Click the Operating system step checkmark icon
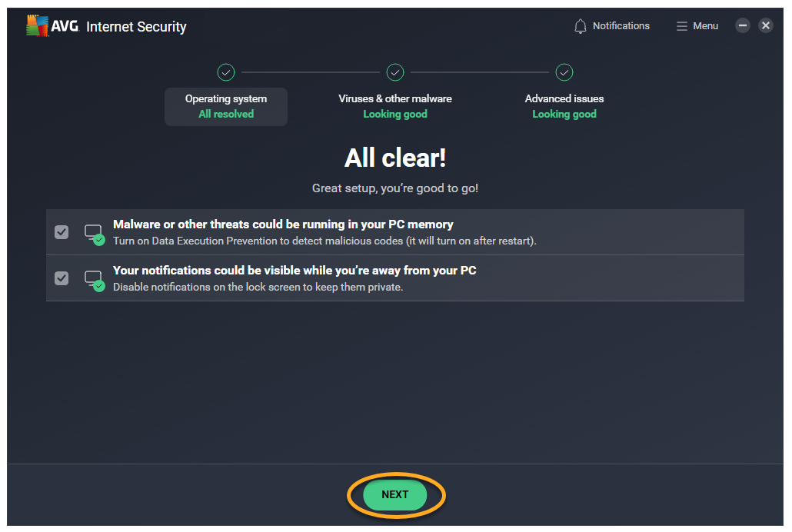 click(226, 72)
